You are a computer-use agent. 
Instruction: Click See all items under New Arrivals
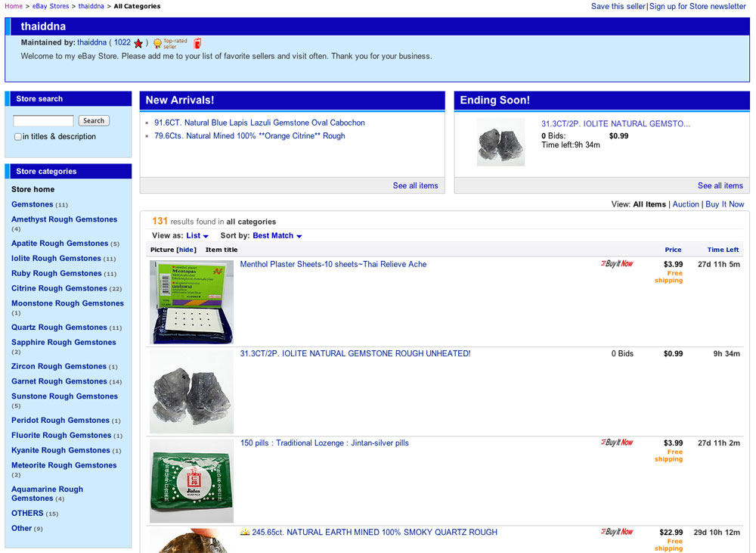point(416,185)
